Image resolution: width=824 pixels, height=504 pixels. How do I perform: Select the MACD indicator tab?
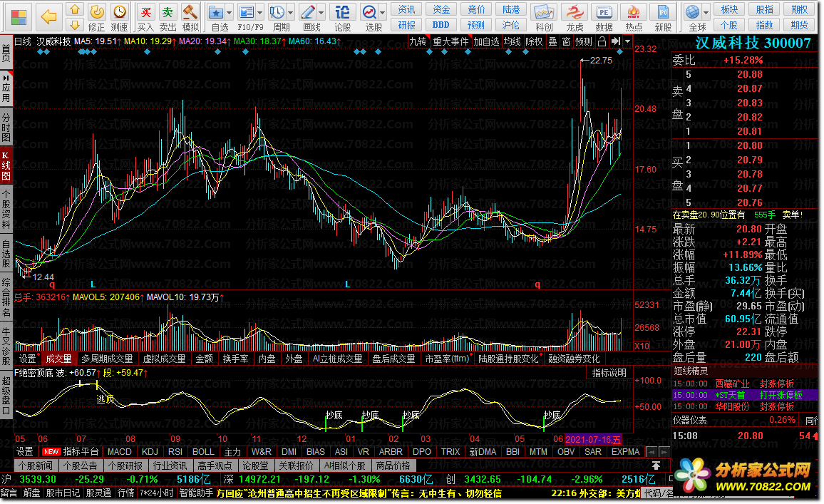click(x=119, y=452)
